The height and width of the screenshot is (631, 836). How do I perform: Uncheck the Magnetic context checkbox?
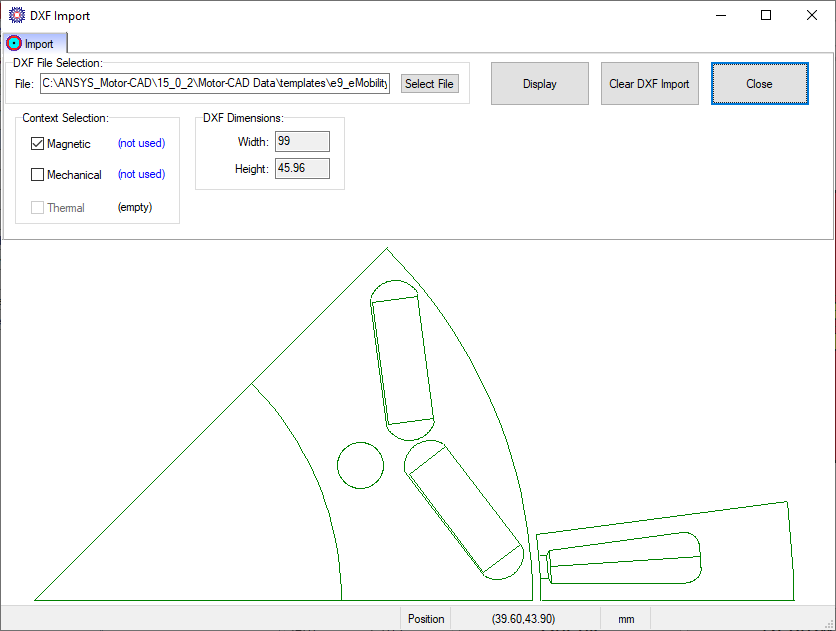pyautogui.click(x=37, y=143)
